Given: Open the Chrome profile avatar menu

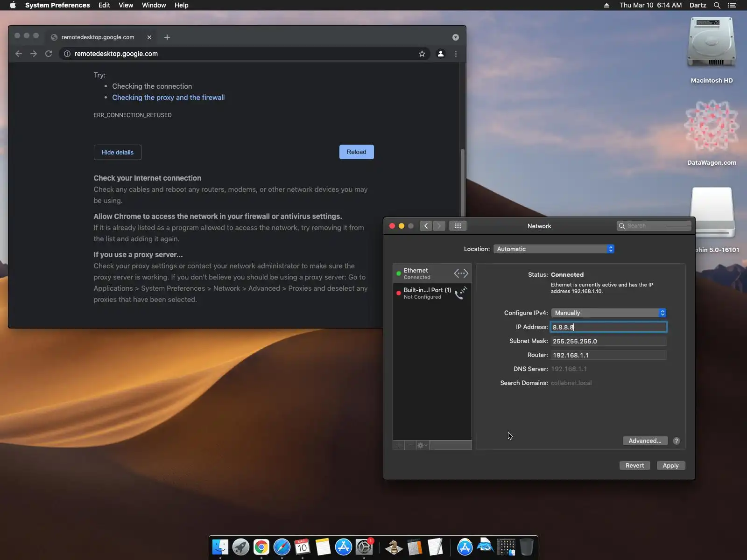Looking at the screenshot, I should pyautogui.click(x=440, y=54).
